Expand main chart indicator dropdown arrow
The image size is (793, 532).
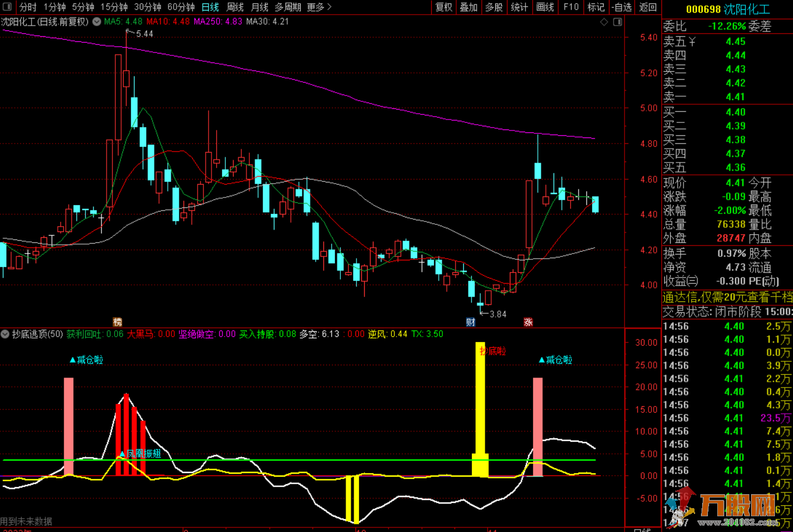(x=96, y=22)
